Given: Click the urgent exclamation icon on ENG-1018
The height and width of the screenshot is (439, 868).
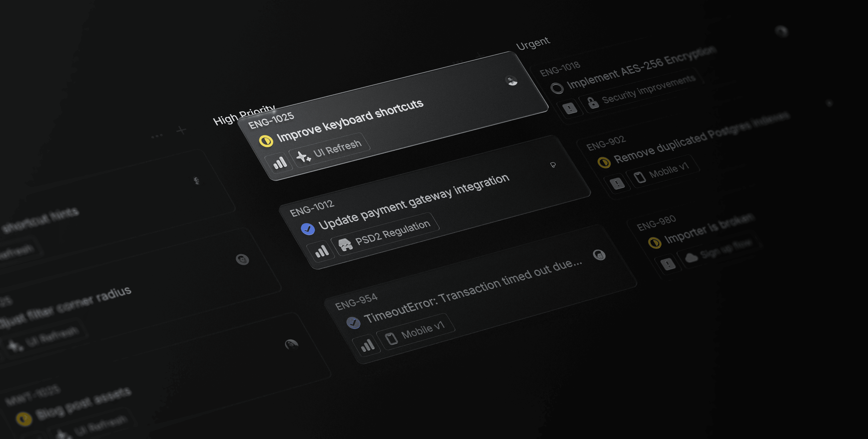Looking at the screenshot, I should (x=570, y=108).
